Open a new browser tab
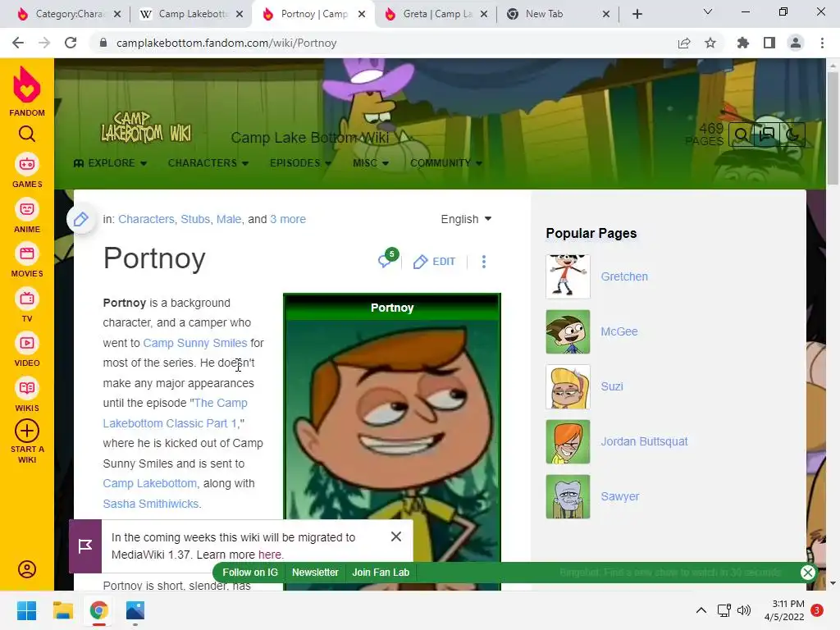The image size is (840, 630). pyautogui.click(x=637, y=14)
